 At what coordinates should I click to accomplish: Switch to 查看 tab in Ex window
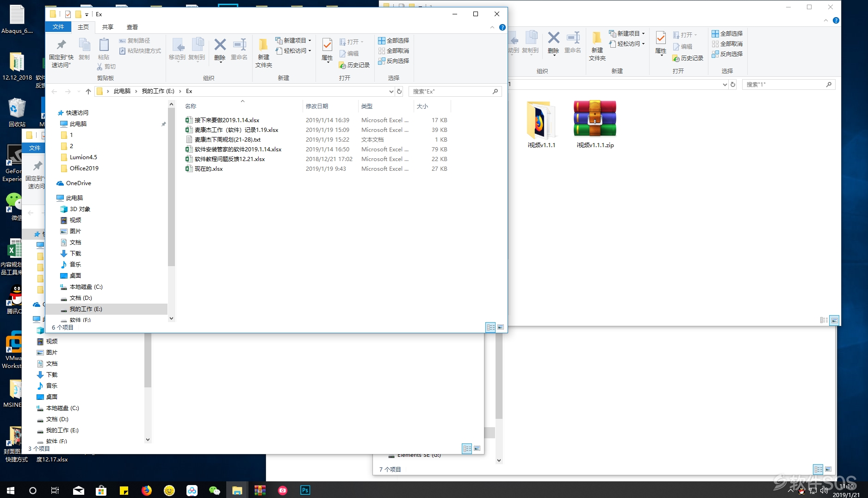[132, 27]
